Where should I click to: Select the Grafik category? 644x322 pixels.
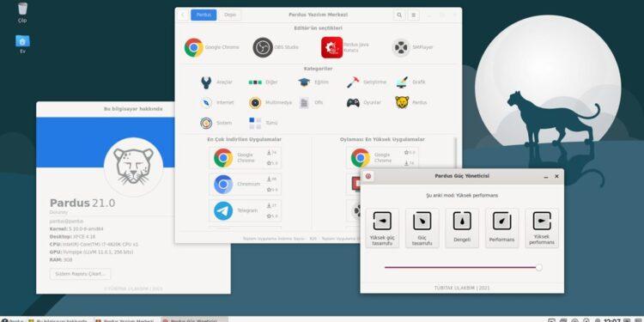pyautogui.click(x=410, y=82)
